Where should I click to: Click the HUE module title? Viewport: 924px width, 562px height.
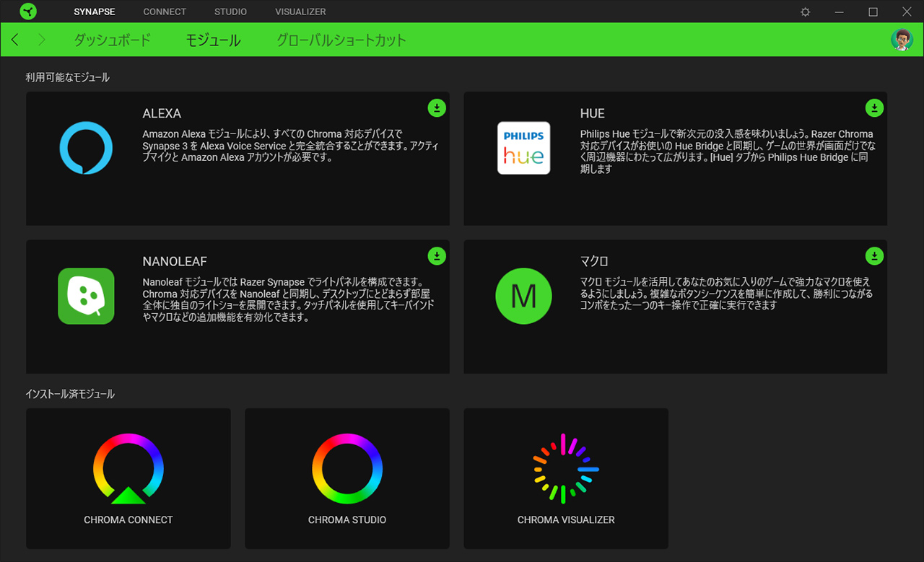click(x=593, y=113)
